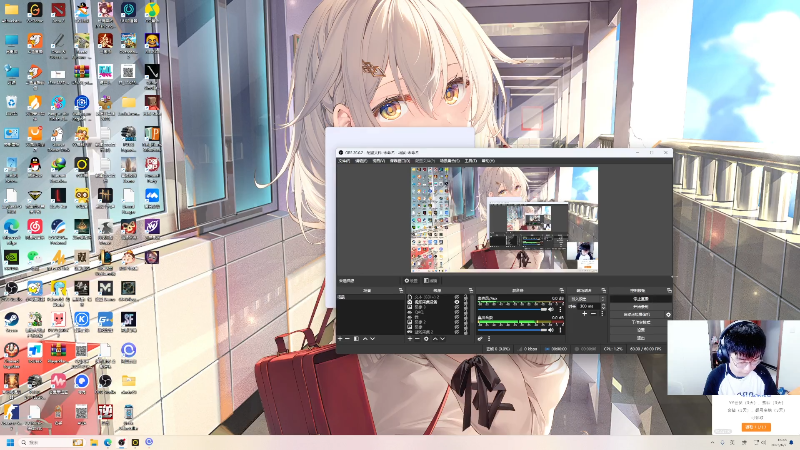Open the Steam desktop shortcut
The width and height of the screenshot is (800, 450).
click(x=11, y=320)
